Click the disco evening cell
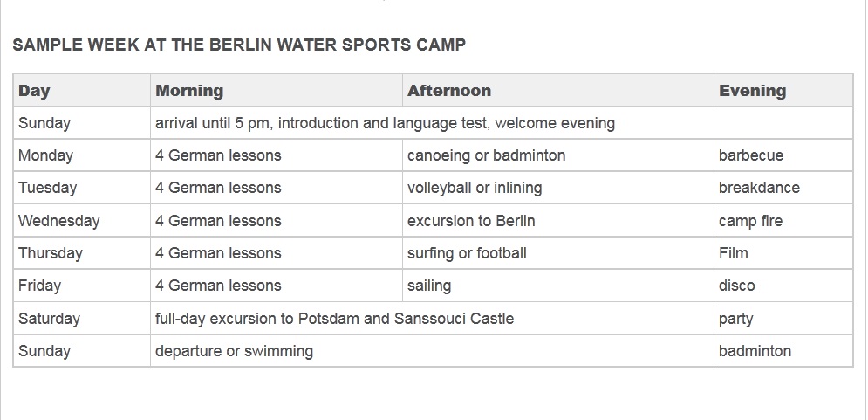This screenshot has height=420, width=868. 783,286
